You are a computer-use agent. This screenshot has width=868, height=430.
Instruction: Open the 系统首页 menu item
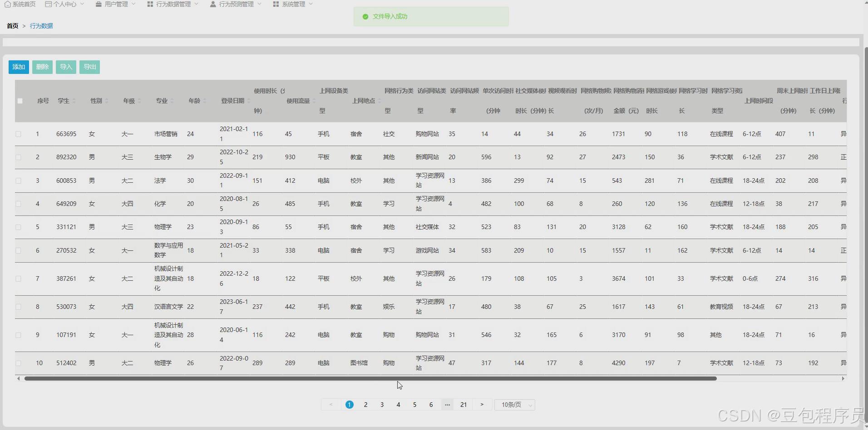[x=20, y=4]
